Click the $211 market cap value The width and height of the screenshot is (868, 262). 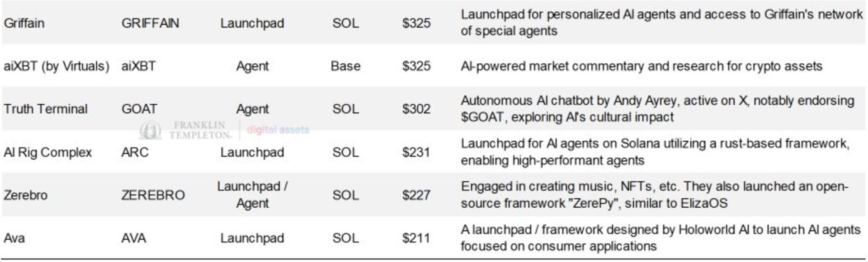(416, 238)
